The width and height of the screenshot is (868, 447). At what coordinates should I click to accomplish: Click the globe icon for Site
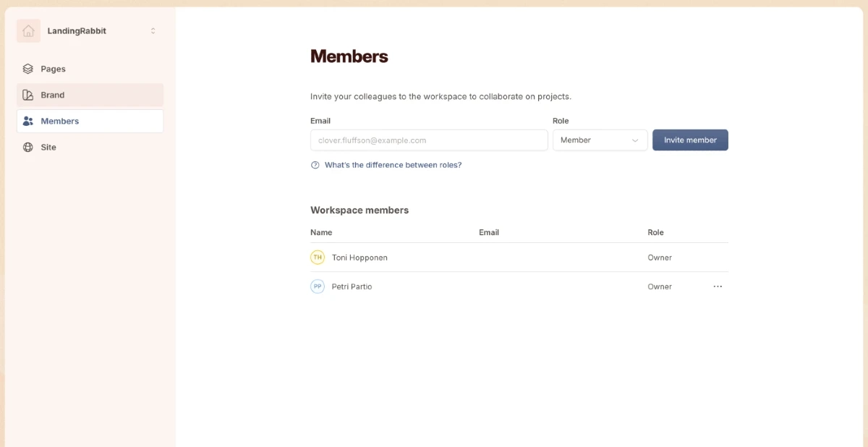click(x=28, y=147)
